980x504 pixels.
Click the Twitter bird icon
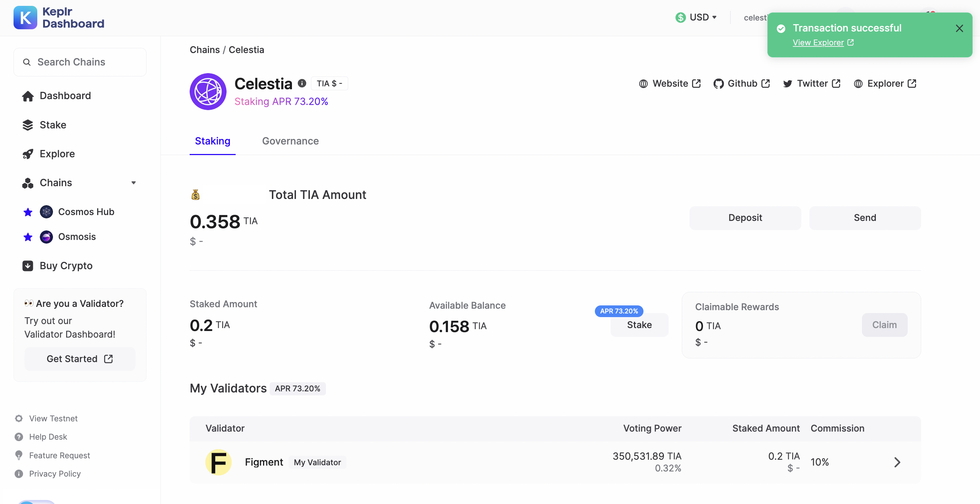click(787, 84)
